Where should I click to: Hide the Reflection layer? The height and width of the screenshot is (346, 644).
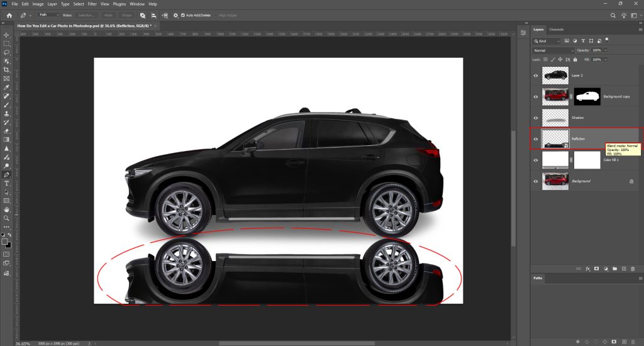(x=536, y=139)
